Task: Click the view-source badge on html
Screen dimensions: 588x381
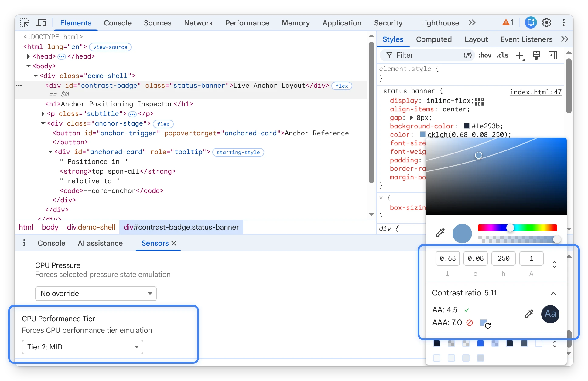Action: [110, 47]
